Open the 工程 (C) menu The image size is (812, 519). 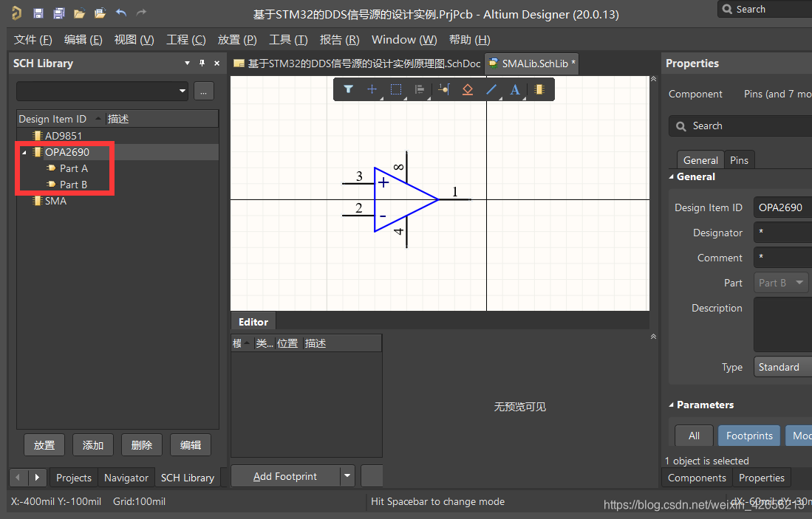click(x=186, y=40)
